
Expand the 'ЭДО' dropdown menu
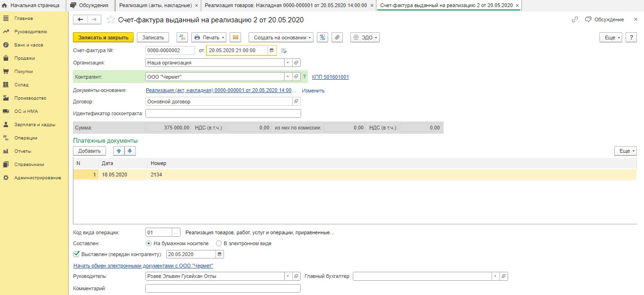click(x=365, y=37)
